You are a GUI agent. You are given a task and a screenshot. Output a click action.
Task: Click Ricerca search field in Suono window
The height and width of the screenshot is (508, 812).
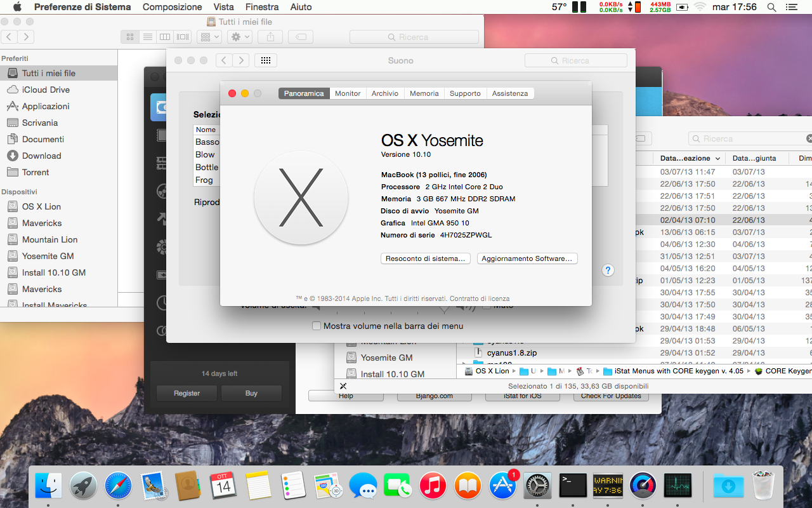pos(576,60)
